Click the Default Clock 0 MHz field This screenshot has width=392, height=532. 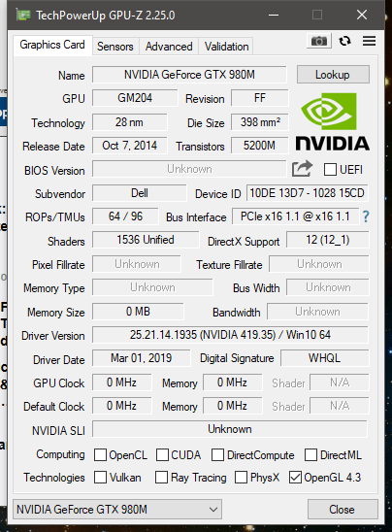(x=121, y=406)
